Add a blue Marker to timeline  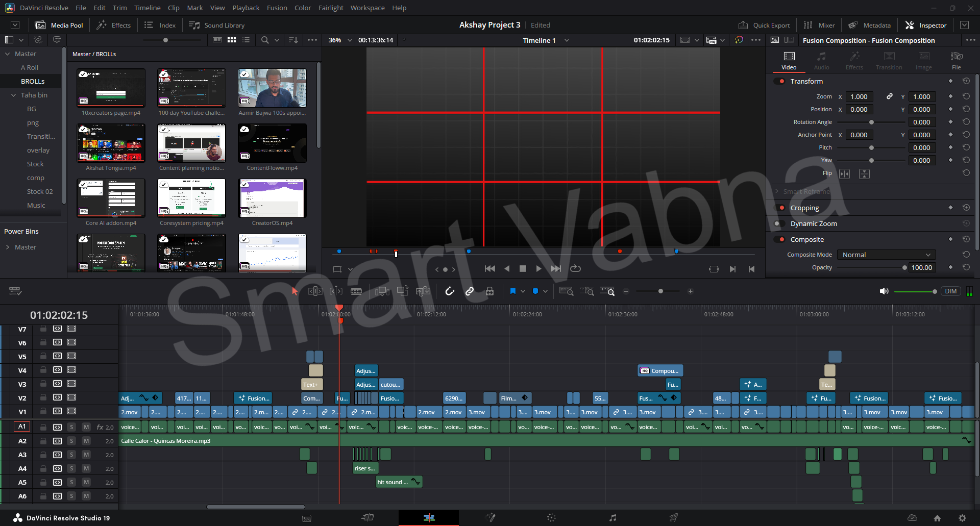click(535, 291)
